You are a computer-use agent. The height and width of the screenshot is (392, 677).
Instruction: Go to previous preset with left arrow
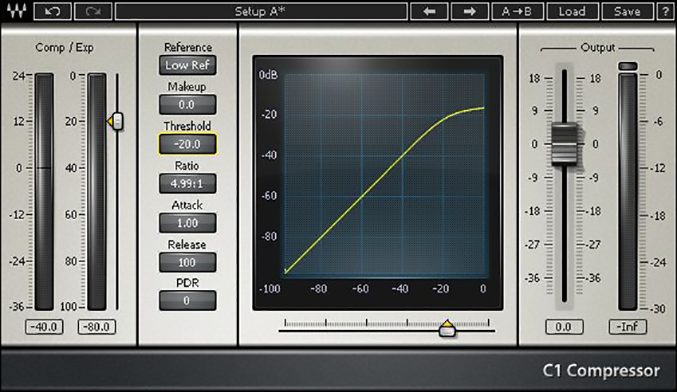click(429, 11)
